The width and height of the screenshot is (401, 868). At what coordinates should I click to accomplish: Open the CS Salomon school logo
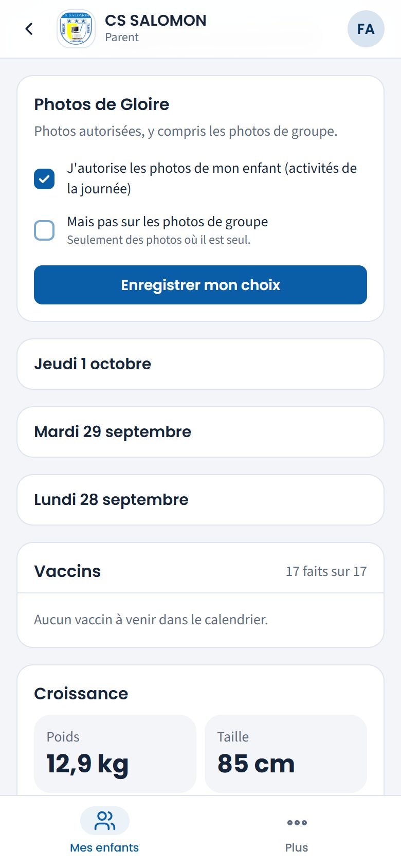pos(76,29)
